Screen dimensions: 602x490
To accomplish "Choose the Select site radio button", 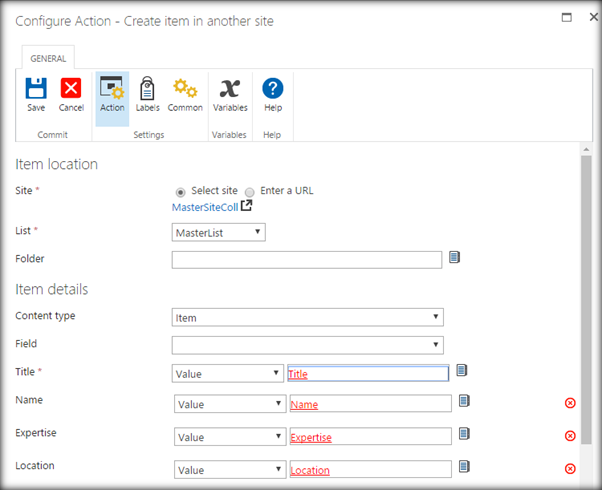I will coord(180,192).
